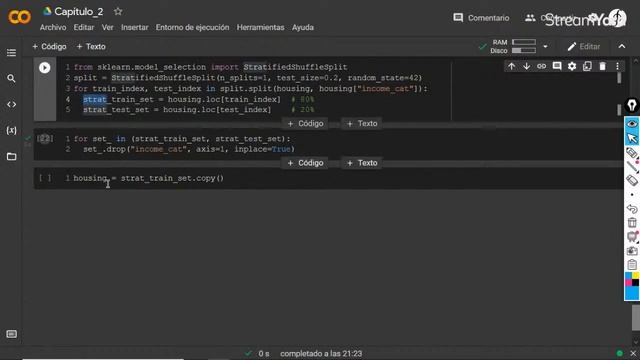This screenshot has height=360, width=640.
Task: Open the Editar menu
Action: click(x=84, y=27)
